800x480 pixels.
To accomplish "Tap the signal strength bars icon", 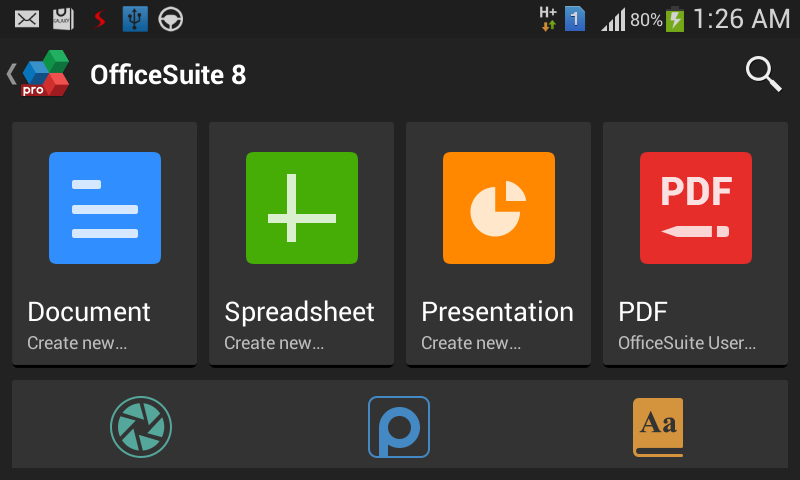I will pyautogui.click(x=613, y=20).
